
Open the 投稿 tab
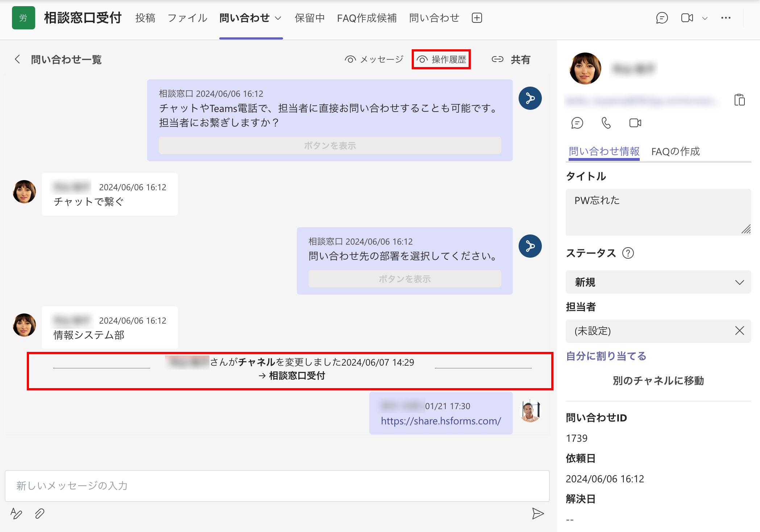coord(145,18)
